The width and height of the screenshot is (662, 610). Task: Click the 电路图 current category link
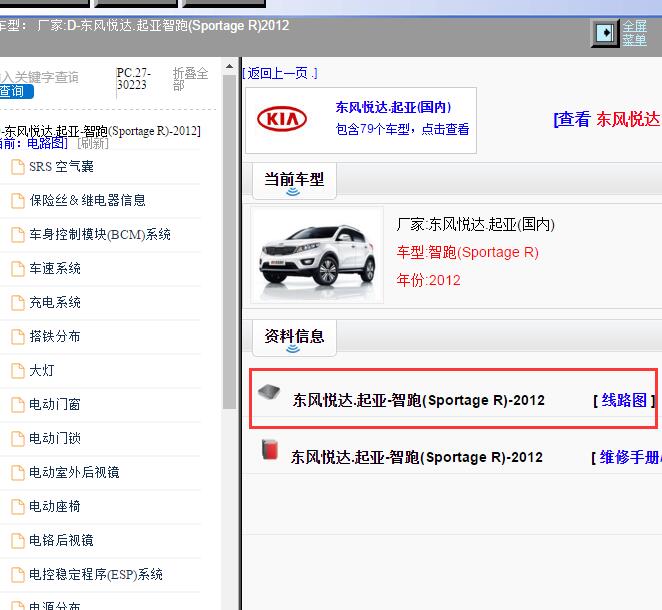(x=45, y=144)
